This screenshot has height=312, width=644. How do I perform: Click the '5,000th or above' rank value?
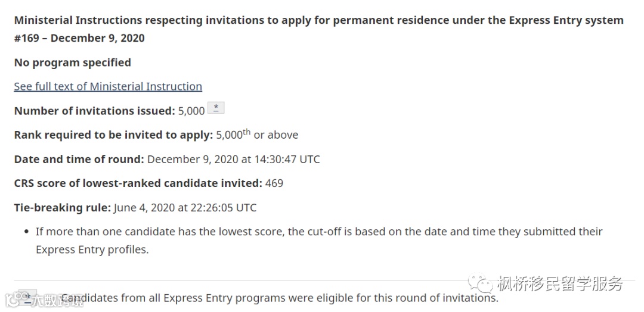click(x=257, y=135)
